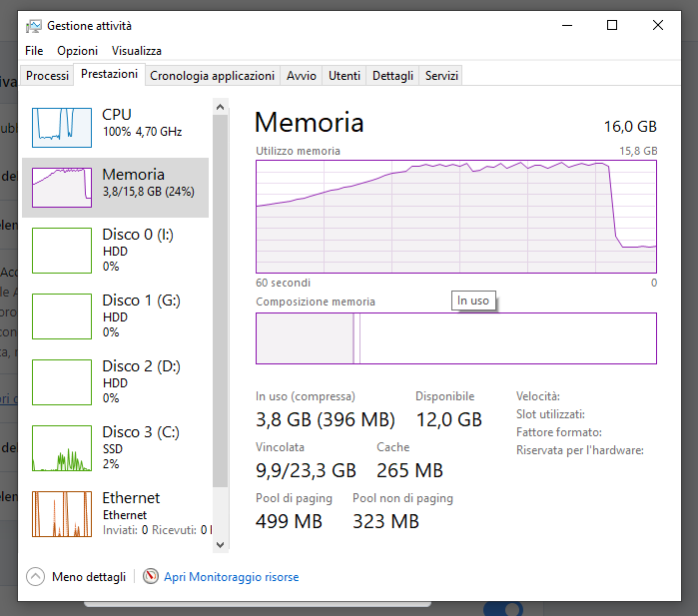
Task: Open the Avvio tab
Action: point(301,76)
